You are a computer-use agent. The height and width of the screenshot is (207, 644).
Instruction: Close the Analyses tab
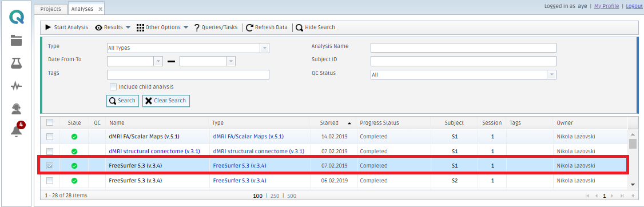(x=101, y=9)
